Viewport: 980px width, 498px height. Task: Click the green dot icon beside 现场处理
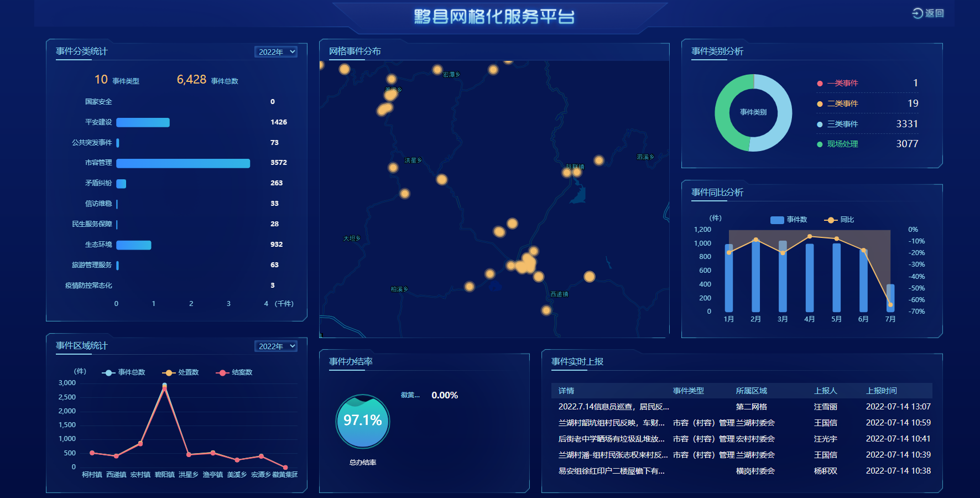821,144
